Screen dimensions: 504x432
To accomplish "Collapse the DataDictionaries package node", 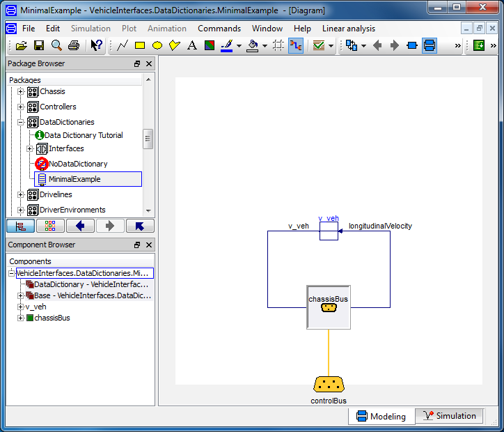I will point(21,123).
